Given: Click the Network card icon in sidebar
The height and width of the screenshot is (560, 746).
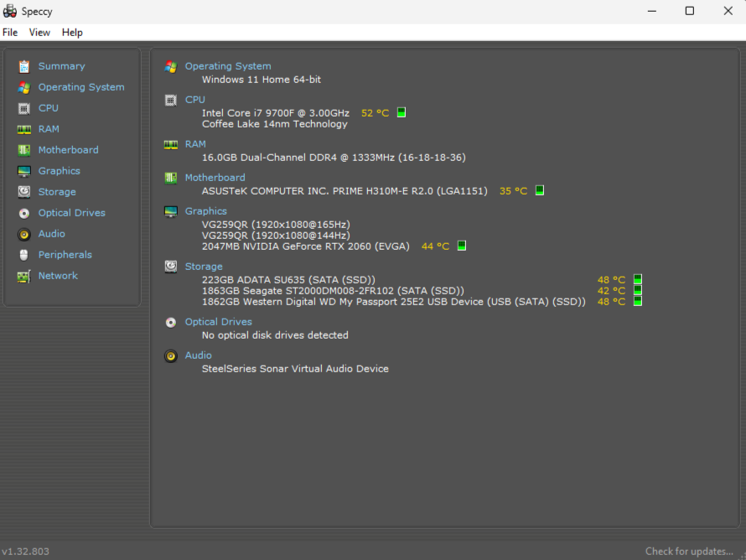Looking at the screenshot, I should click(x=23, y=276).
